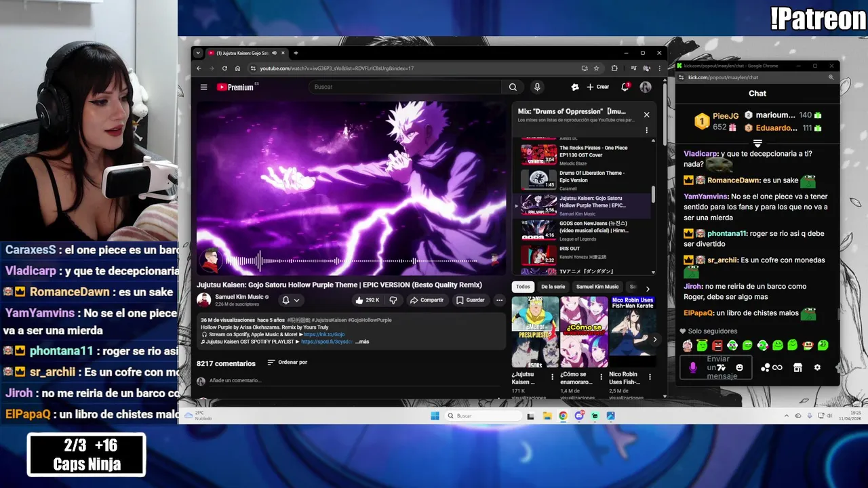Show more filter chips with right arrow
The width and height of the screenshot is (868, 488).
[x=647, y=289]
